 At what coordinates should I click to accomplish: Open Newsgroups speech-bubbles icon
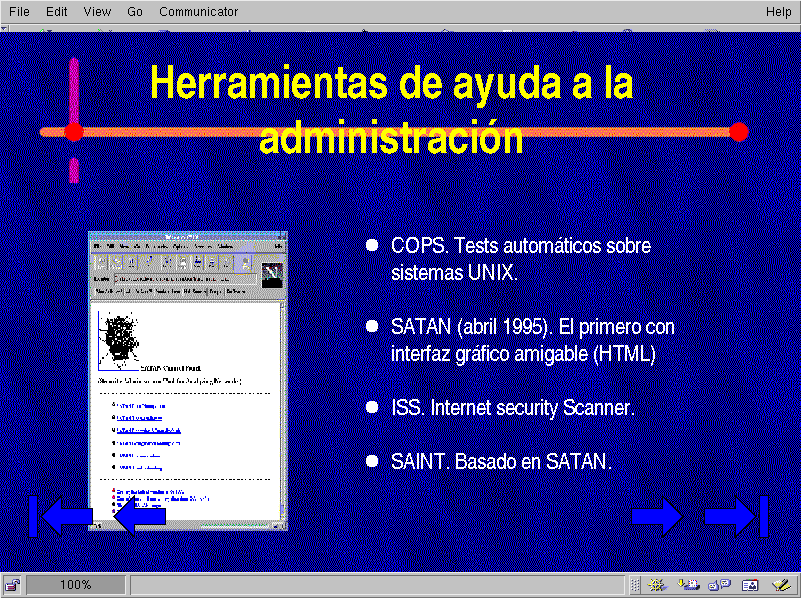click(x=719, y=585)
